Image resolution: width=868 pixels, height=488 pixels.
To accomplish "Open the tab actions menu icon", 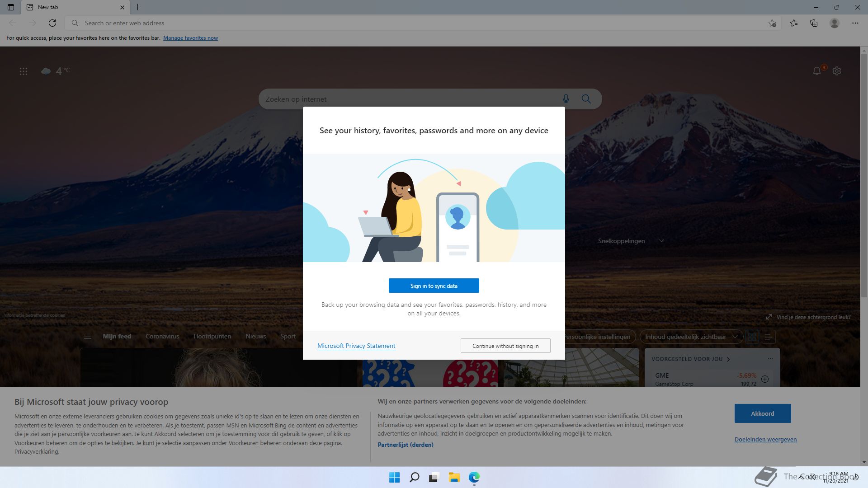I will click(11, 7).
